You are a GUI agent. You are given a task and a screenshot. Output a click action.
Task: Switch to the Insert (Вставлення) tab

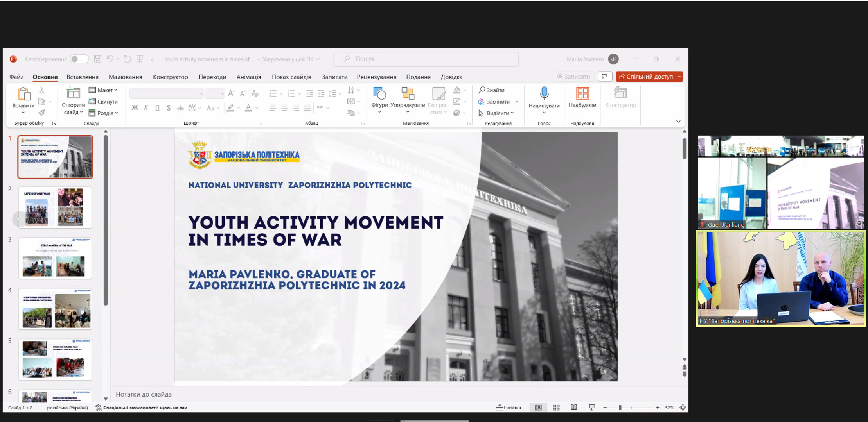pyautogui.click(x=82, y=77)
